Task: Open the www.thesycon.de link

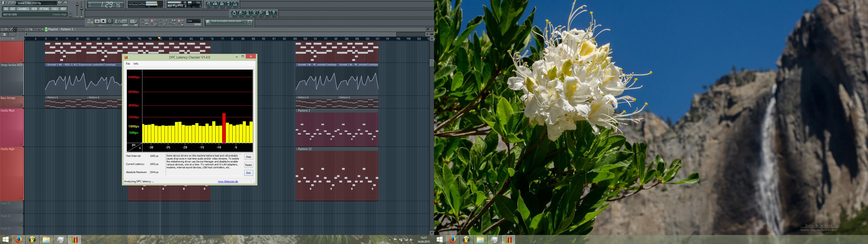Action: pyautogui.click(x=228, y=181)
